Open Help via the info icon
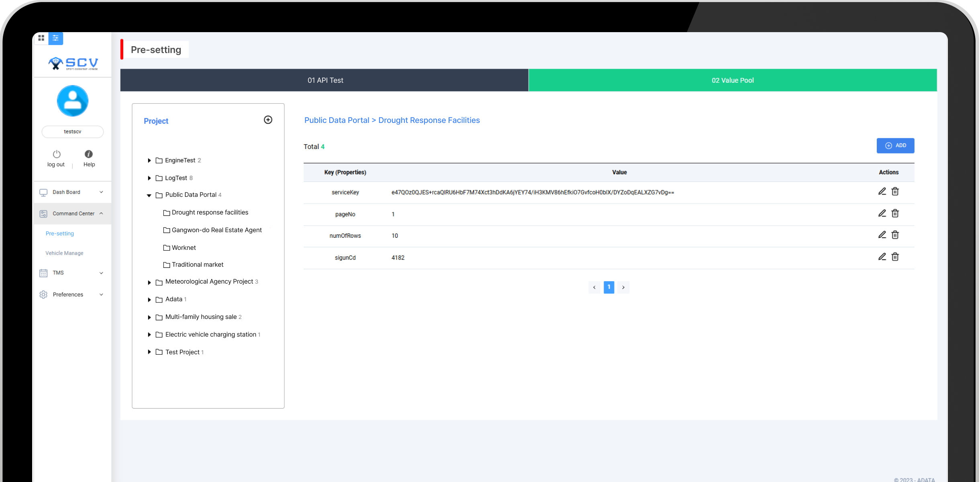The width and height of the screenshot is (980, 482). point(89,154)
